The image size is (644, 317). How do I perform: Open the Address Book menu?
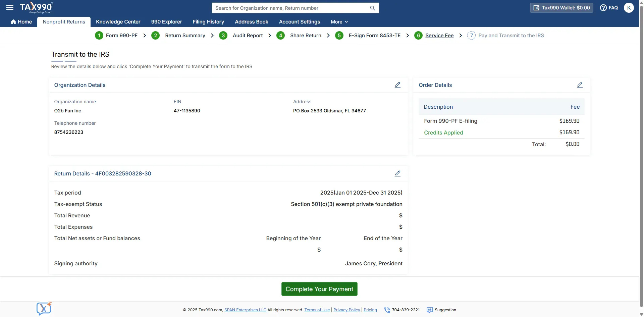[x=251, y=22]
